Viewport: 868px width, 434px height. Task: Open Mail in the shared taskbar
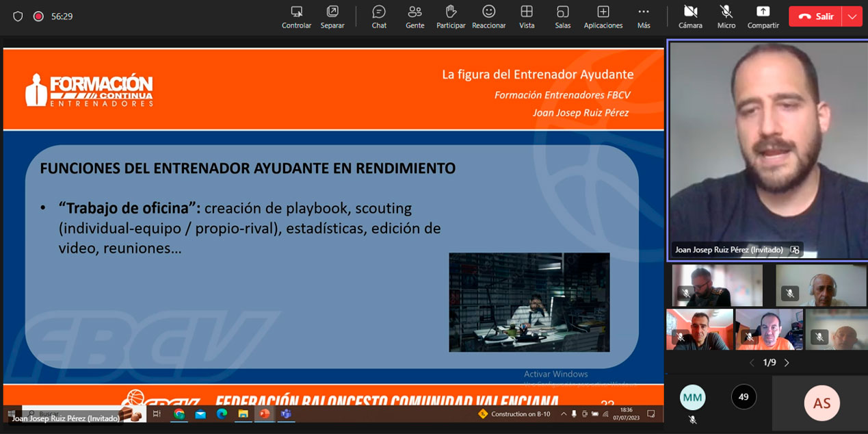click(200, 413)
